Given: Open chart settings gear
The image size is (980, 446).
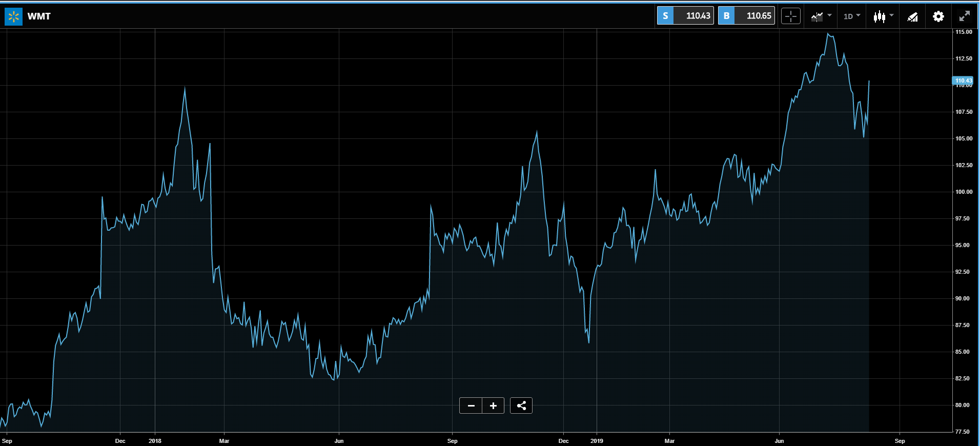Looking at the screenshot, I should [x=938, y=16].
